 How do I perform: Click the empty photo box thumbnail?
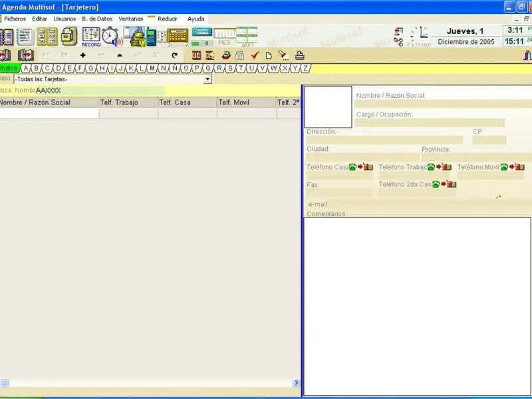pos(328,107)
